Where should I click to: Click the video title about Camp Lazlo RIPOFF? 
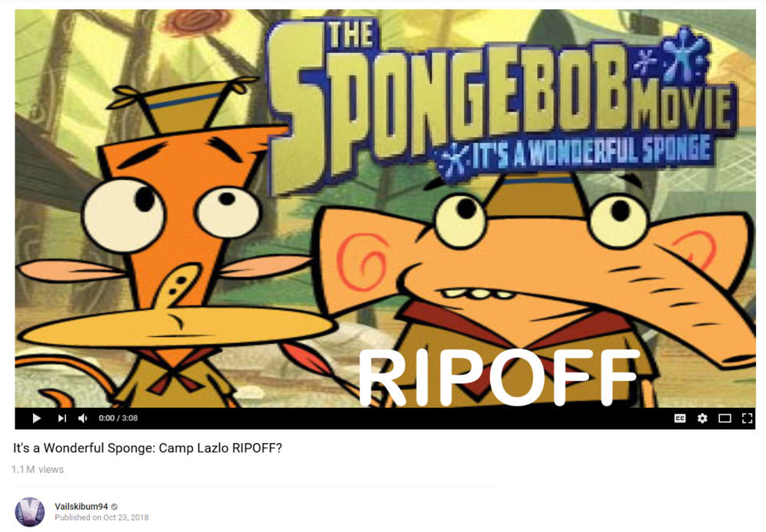[x=148, y=448]
